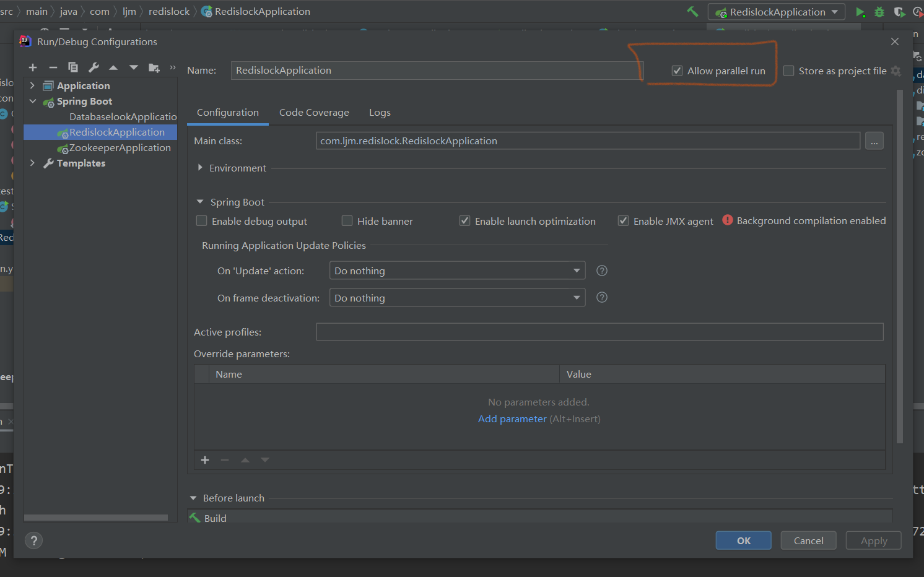Viewport: 924px width, 577px height.
Task: Select ZookeeperApplication configuration
Action: pos(120,147)
